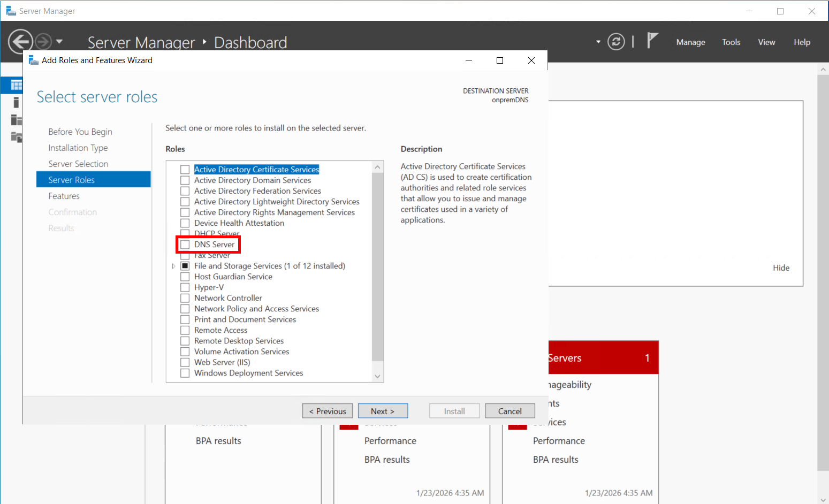Go to Before You Begin step
The width and height of the screenshot is (829, 504).
pos(80,132)
